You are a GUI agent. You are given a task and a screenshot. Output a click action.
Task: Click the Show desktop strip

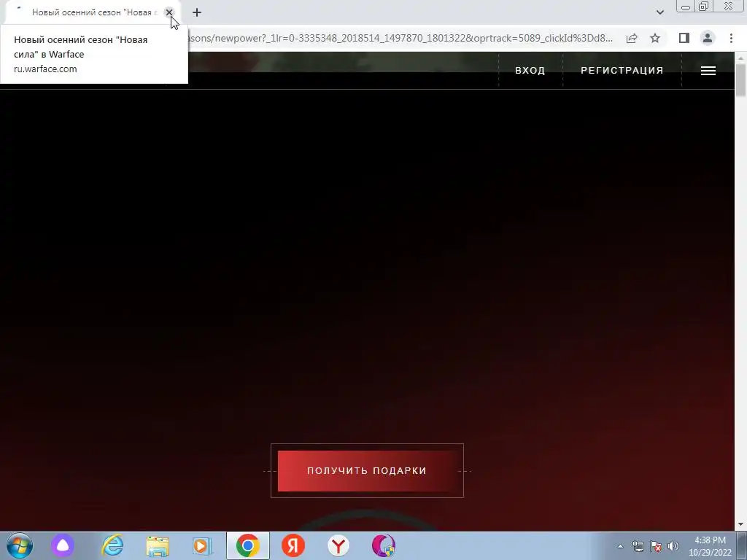[742, 545]
